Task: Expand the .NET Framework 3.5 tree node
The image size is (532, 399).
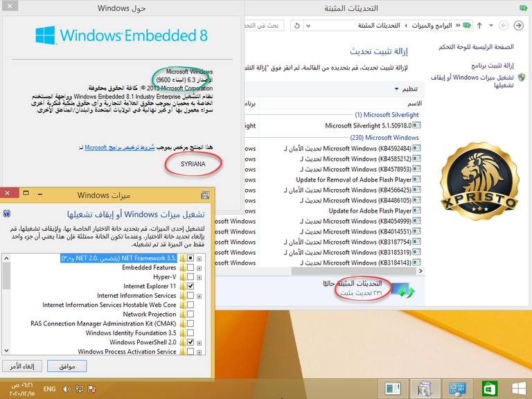Action: (x=199, y=258)
